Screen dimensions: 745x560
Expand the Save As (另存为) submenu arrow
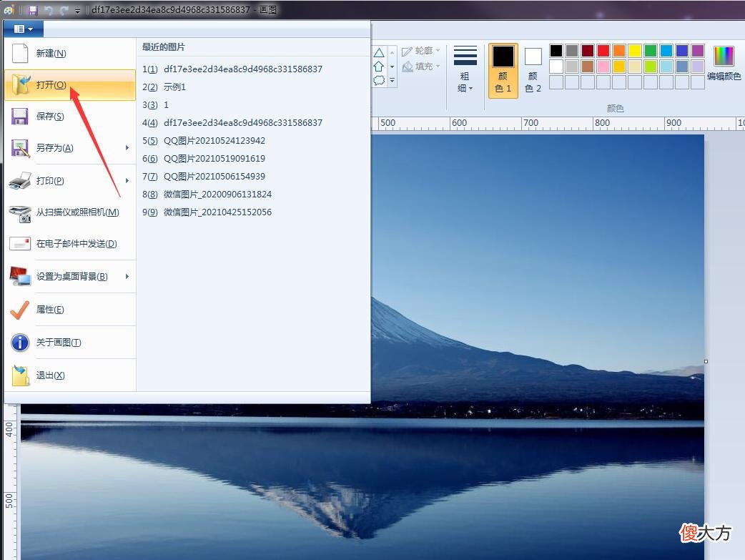tap(127, 148)
